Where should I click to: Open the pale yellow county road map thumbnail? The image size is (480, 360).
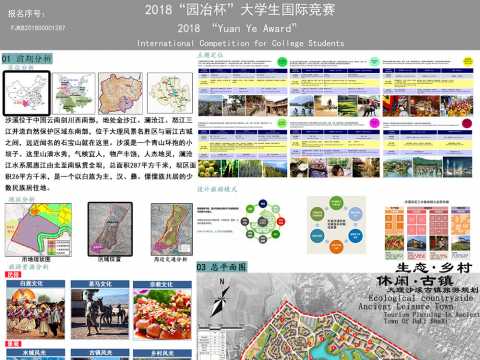pyautogui.click(x=170, y=93)
